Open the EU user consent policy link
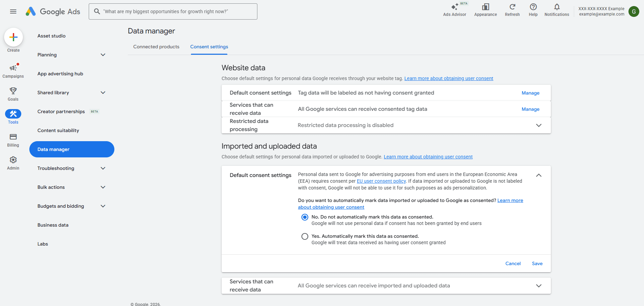 (x=381, y=181)
